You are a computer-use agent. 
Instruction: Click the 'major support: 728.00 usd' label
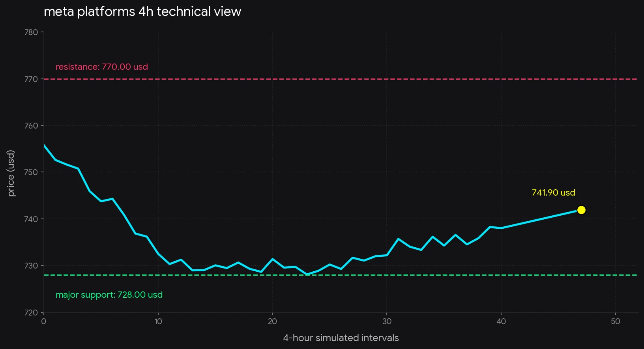tap(109, 295)
